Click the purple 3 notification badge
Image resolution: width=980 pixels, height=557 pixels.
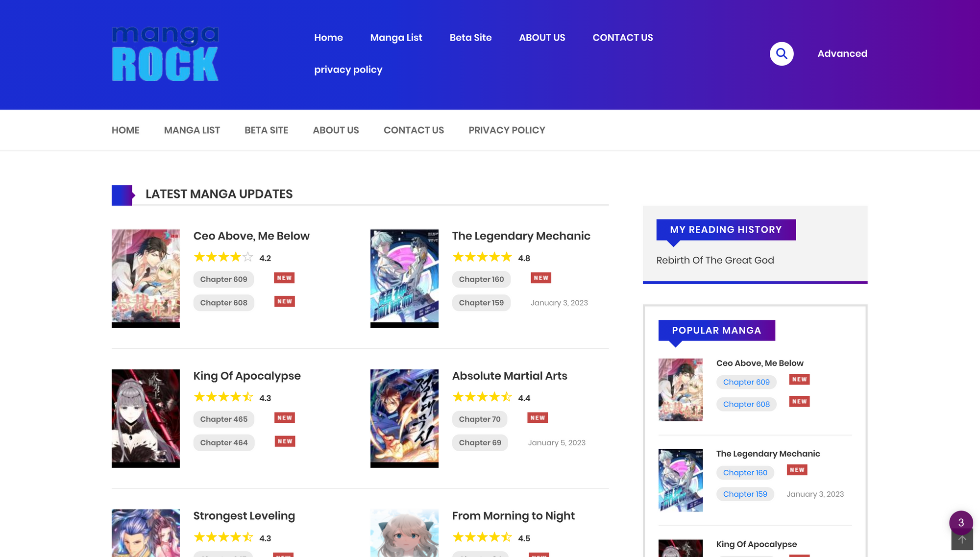(961, 522)
